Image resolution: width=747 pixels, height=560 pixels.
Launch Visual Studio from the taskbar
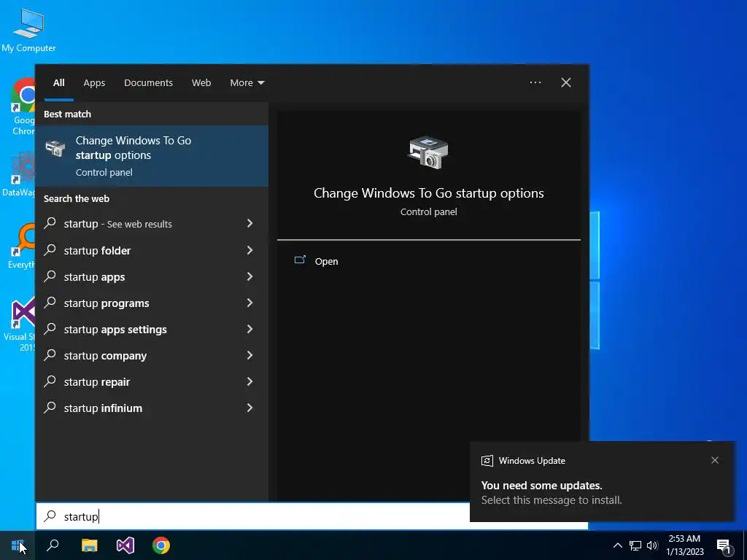(x=125, y=545)
